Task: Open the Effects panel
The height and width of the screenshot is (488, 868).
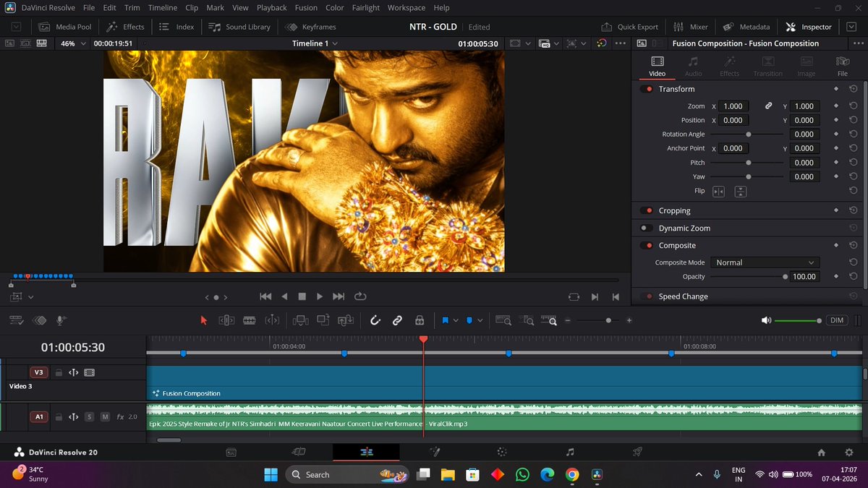Action: coord(125,27)
